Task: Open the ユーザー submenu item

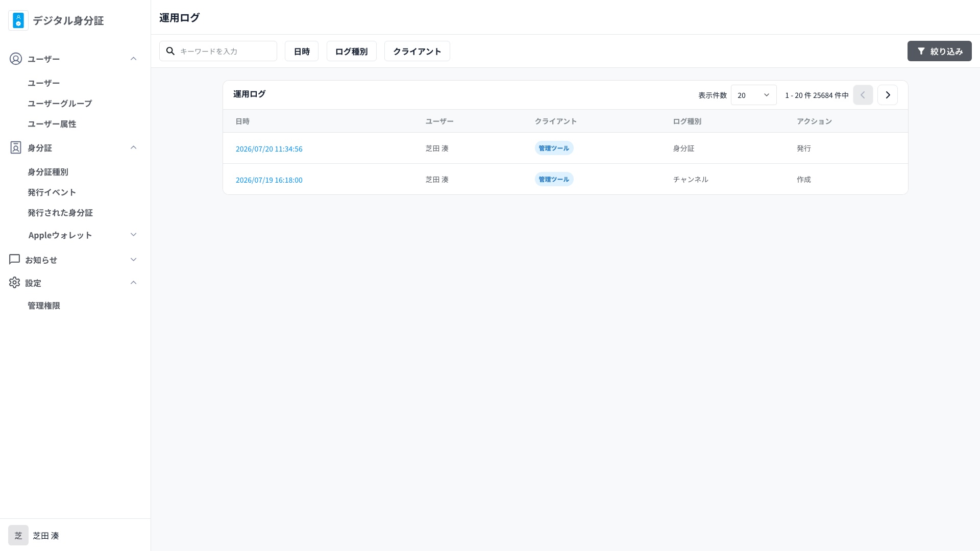Action: tap(44, 83)
